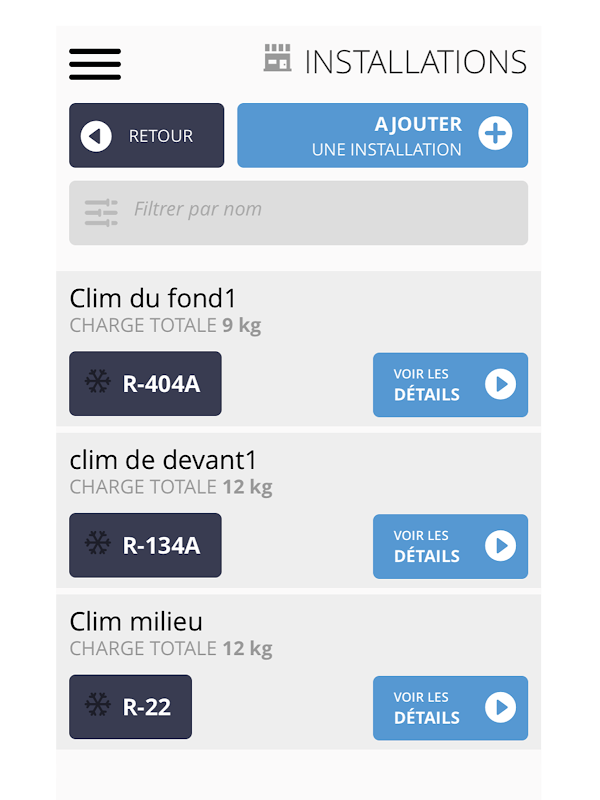Viewport: 600px width, 800px height.
Task: Click the back arrow circle icon
Action: point(96,136)
